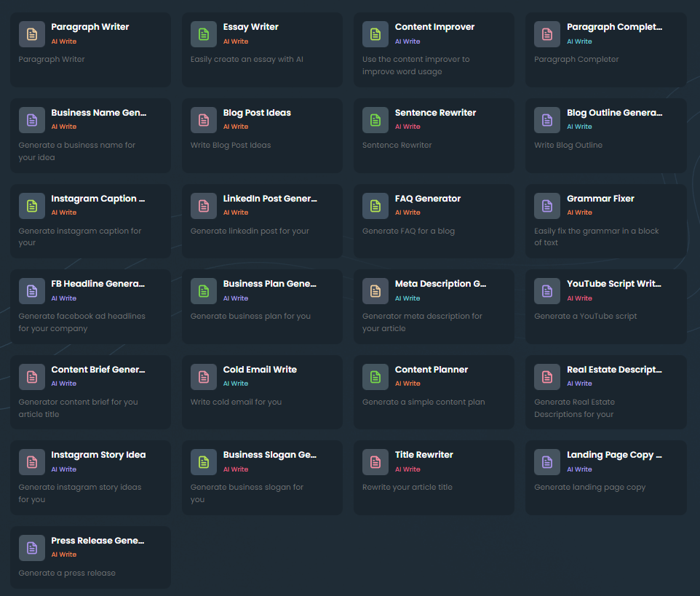This screenshot has width=700, height=596.
Task: Click the Content Brief Generator icon
Action: (32, 377)
